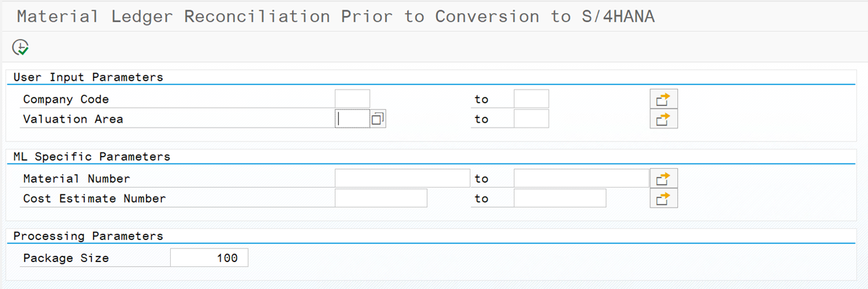Click the Material Number field label
Viewport: 868px width, 289px height.
click(x=76, y=179)
